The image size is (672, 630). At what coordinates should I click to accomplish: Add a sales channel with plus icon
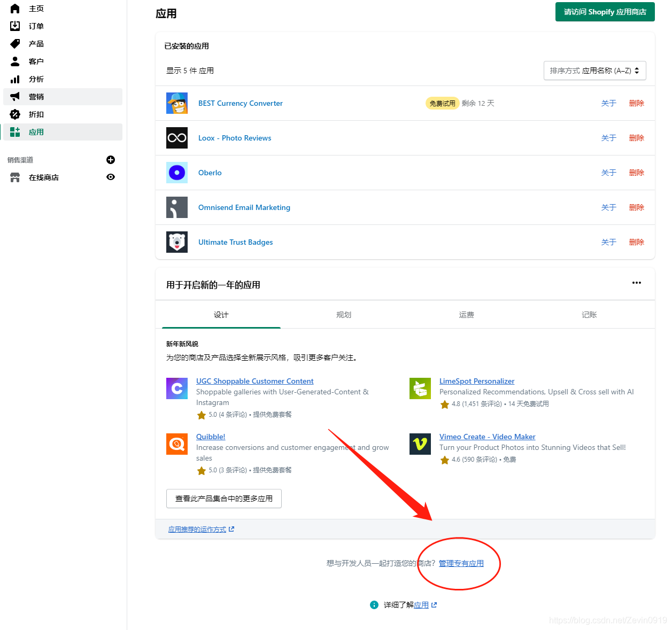click(x=111, y=160)
